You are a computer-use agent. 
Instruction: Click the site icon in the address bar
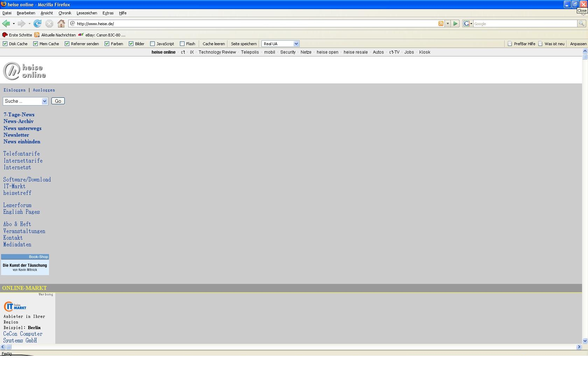(72, 23)
